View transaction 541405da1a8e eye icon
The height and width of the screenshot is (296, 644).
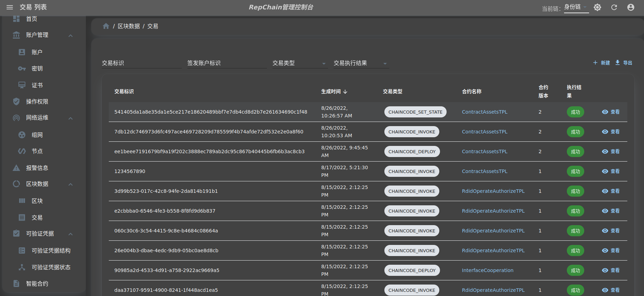pos(605,112)
